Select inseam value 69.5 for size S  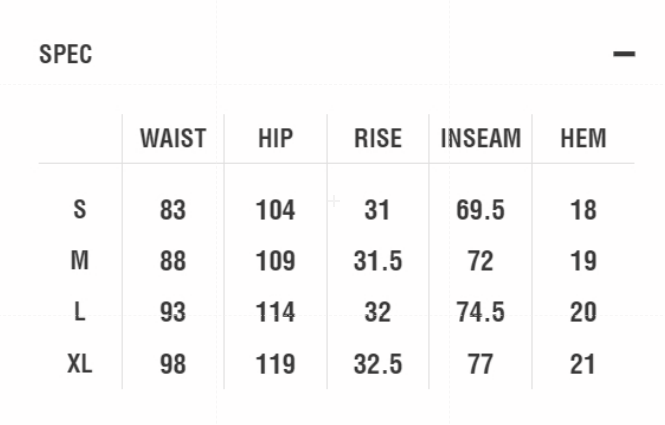[x=480, y=210]
